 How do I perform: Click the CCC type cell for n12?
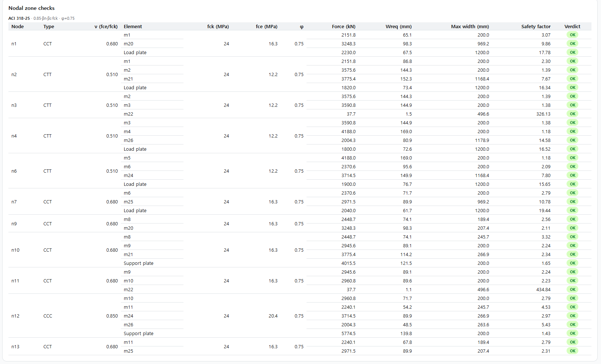[x=48, y=316]
